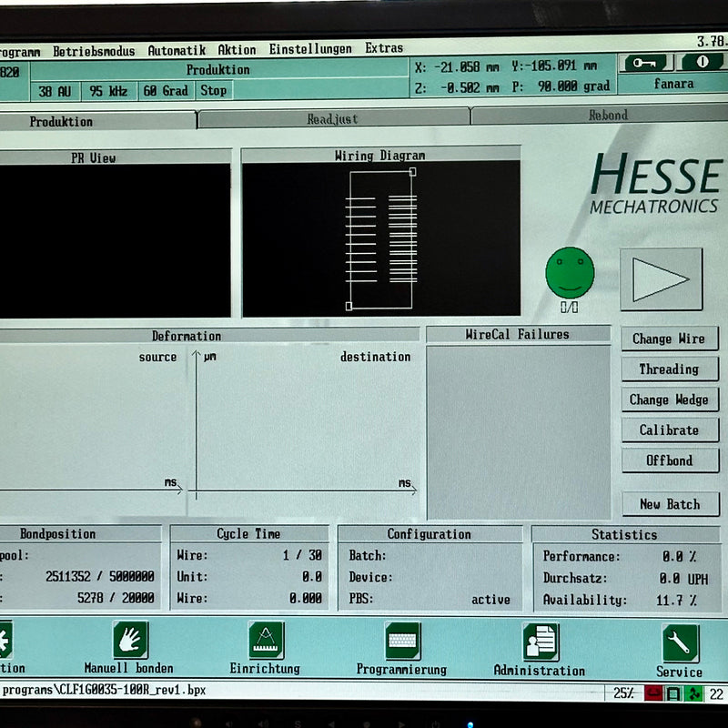Click the username fanara field
The height and width of the screenshot is (728, 728).
[673, 84]
